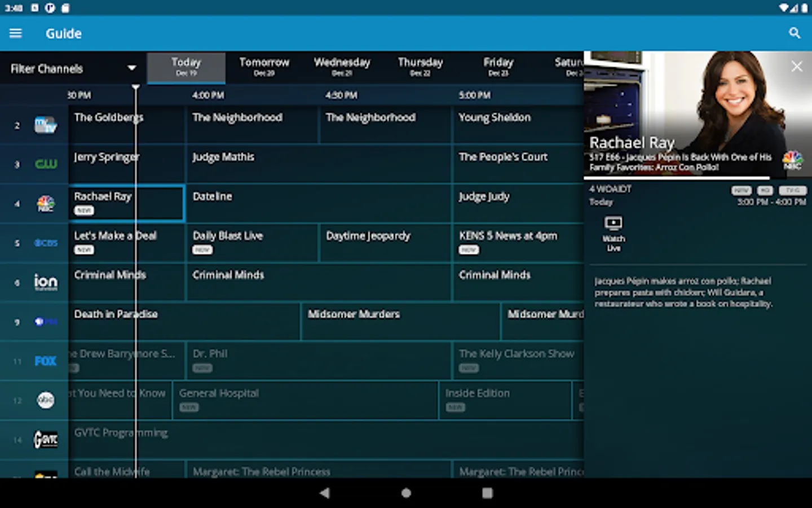Select The Goldbergs program
The height and width of the screenshot is (508, 812).
pyautogui.click(x=126, y=124)
